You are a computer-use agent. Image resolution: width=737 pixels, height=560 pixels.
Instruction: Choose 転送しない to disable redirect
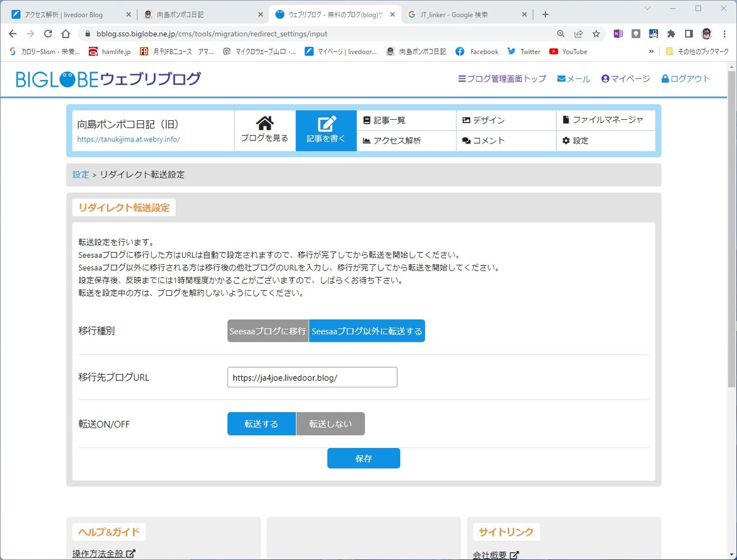[x=330, y=424]
